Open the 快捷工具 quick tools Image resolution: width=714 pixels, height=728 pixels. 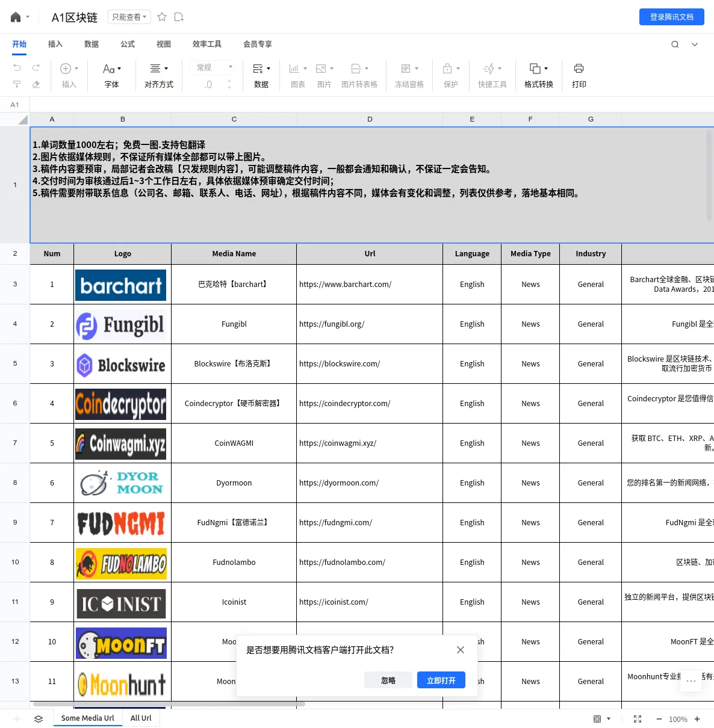[x=492, y=76]
